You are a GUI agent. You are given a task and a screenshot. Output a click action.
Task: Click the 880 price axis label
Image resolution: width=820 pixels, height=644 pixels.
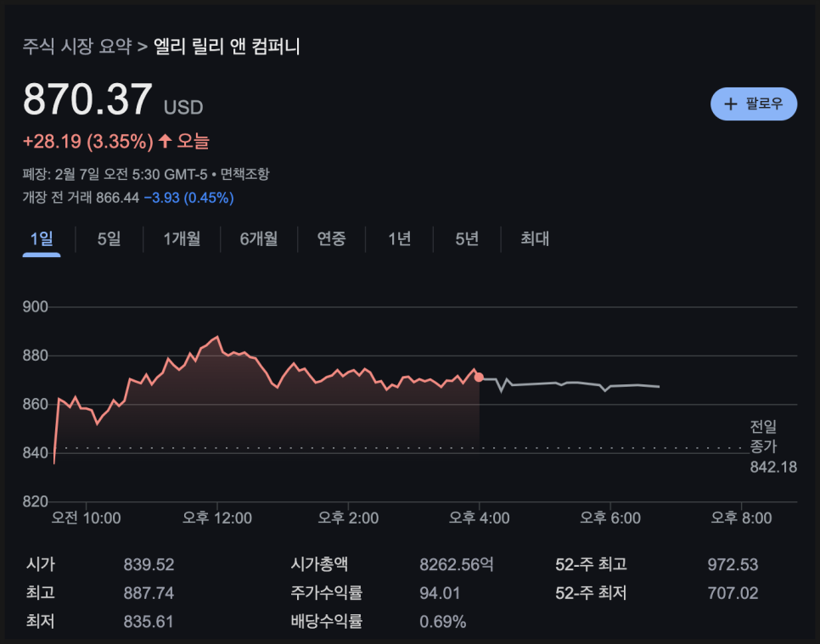[36, 356]
